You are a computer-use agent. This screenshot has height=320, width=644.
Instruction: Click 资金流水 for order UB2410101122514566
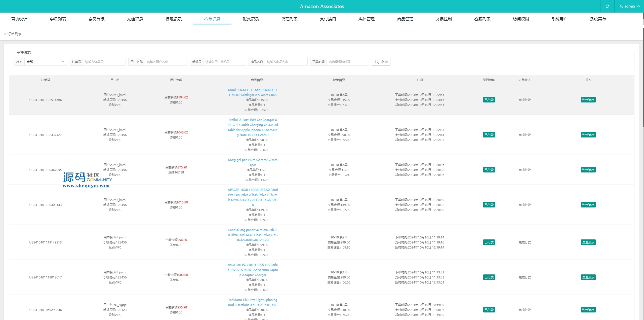(588, 100)
